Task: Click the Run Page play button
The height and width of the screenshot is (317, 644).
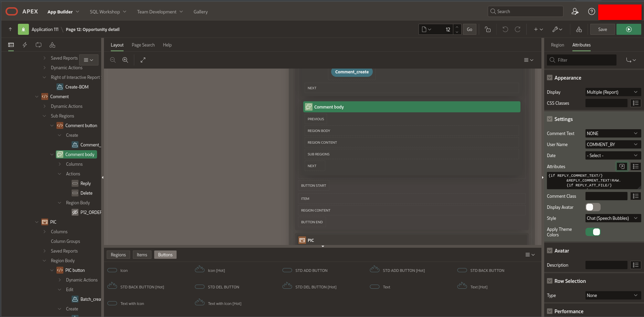Action: coord(629,29)
